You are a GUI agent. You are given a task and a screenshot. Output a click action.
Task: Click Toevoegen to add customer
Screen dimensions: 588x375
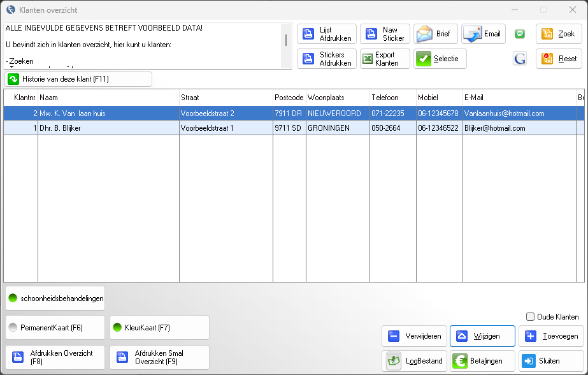pyautogui.click(x=551, y=336)
